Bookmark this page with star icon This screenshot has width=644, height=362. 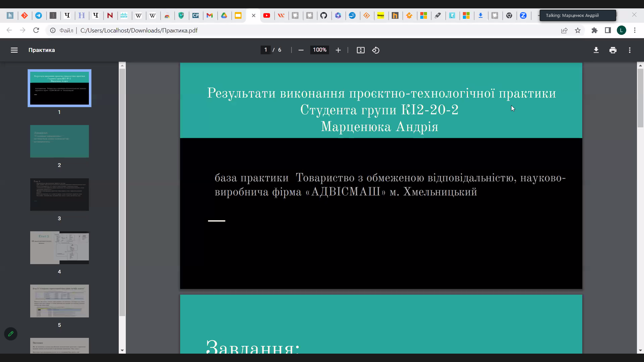pyautogui.click(x=578, y=31)
